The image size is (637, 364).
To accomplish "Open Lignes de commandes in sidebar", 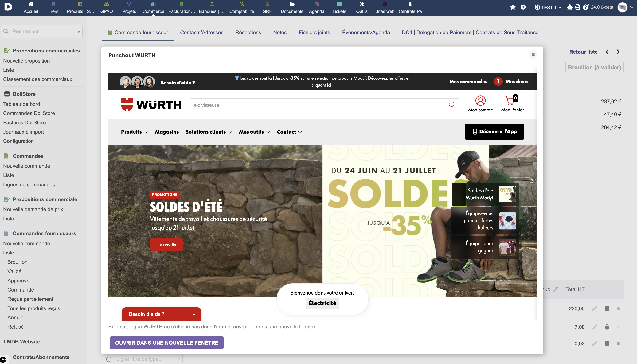I will pos(29,184).
